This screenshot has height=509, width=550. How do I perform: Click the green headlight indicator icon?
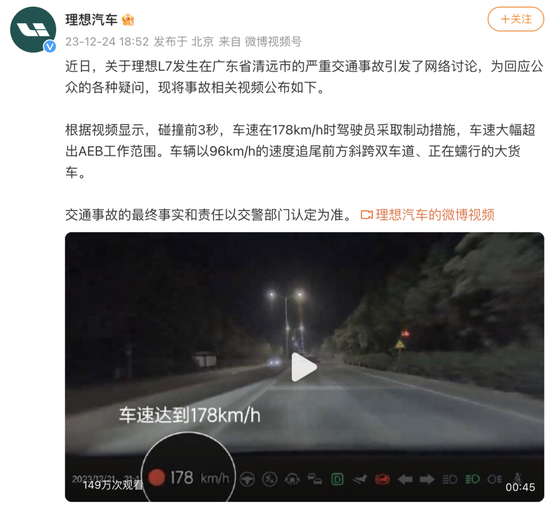(472, 479)
